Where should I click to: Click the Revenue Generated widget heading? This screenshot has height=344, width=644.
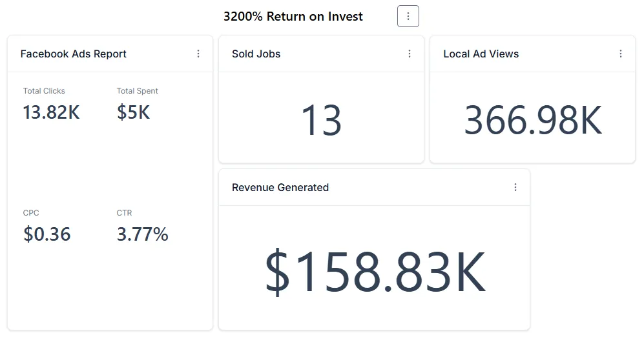pos(280,188)
